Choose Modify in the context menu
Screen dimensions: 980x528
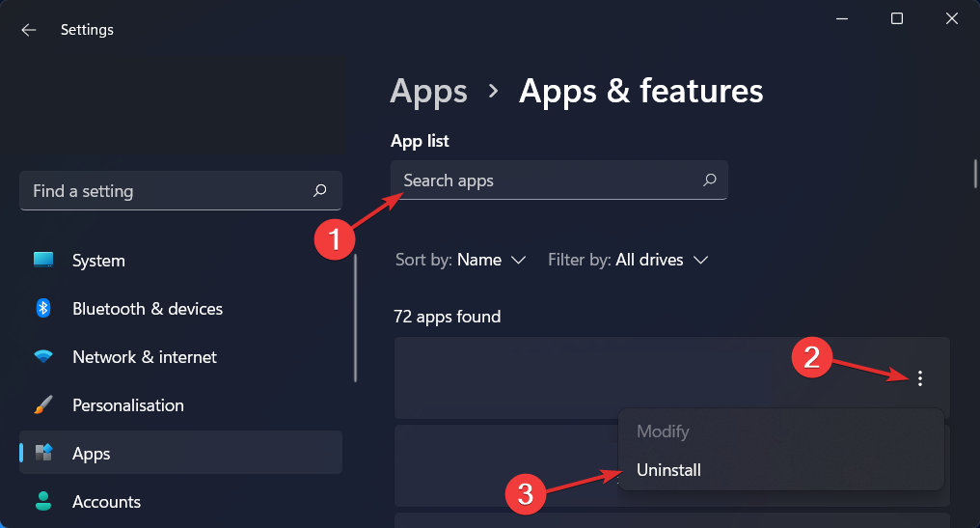[x=663, y=431]
